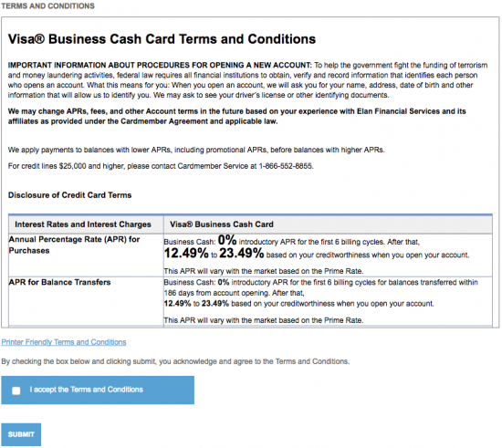Screen dimensions: 502x448
Task: Click the large 0% introductory APR figure
Action: coord(227,240)
